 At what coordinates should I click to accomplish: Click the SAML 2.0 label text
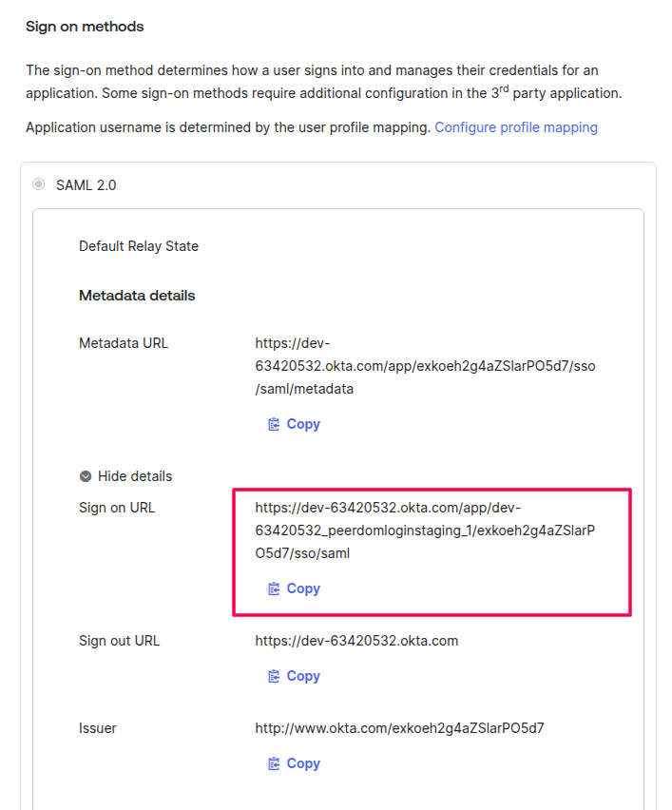tap(86, 185)
